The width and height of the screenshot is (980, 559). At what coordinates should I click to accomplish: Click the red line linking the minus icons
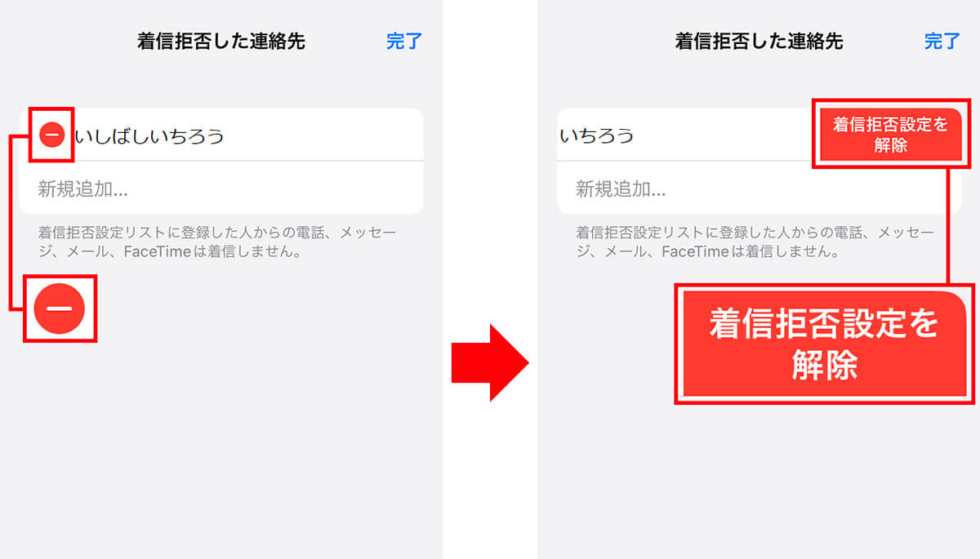(10, 222)
